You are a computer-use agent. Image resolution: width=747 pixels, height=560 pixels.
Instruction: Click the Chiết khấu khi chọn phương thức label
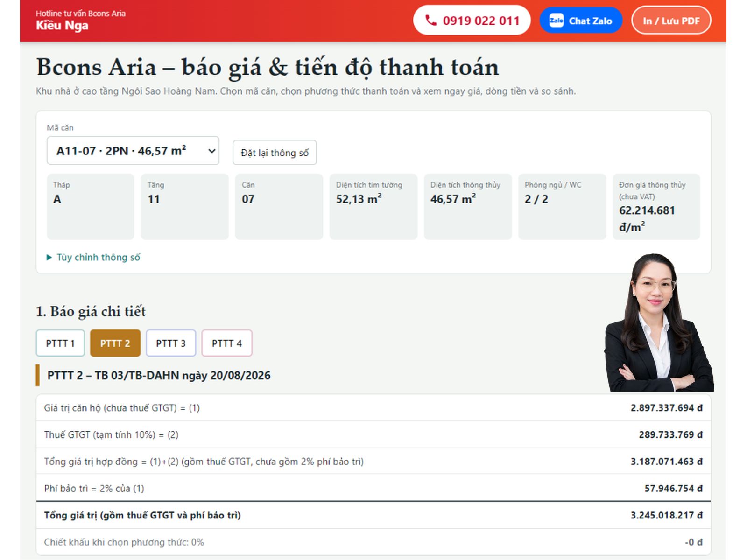pyautogui.click(x=124, y=542)
